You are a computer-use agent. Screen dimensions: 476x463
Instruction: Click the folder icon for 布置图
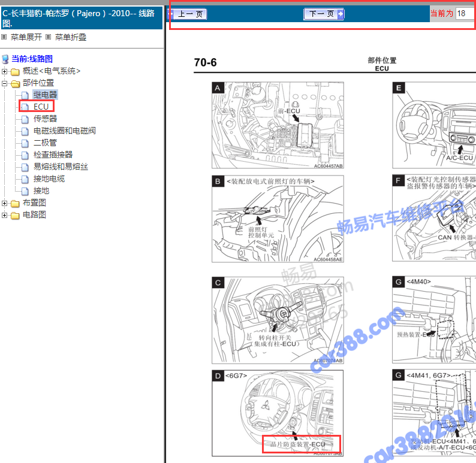[15, 204]
